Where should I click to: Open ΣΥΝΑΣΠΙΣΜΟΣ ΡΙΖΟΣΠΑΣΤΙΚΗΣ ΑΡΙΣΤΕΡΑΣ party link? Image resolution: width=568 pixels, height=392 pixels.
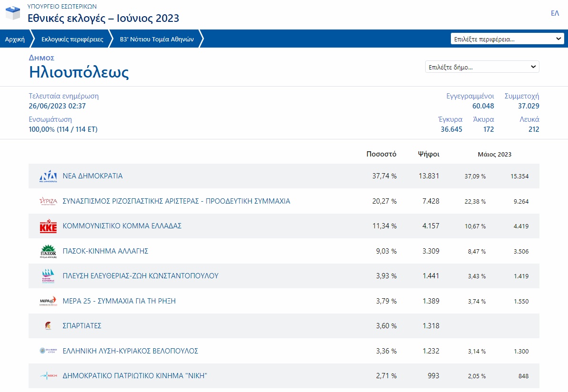point(177,201)
